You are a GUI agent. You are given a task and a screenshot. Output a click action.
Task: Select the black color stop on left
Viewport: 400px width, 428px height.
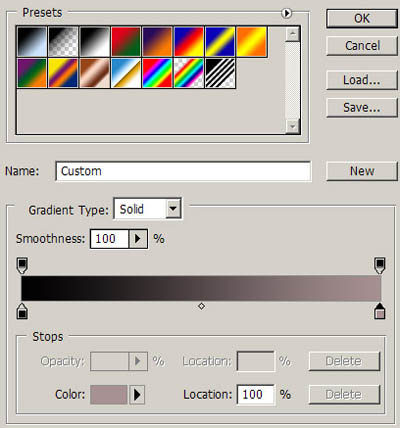coord(22,311)
